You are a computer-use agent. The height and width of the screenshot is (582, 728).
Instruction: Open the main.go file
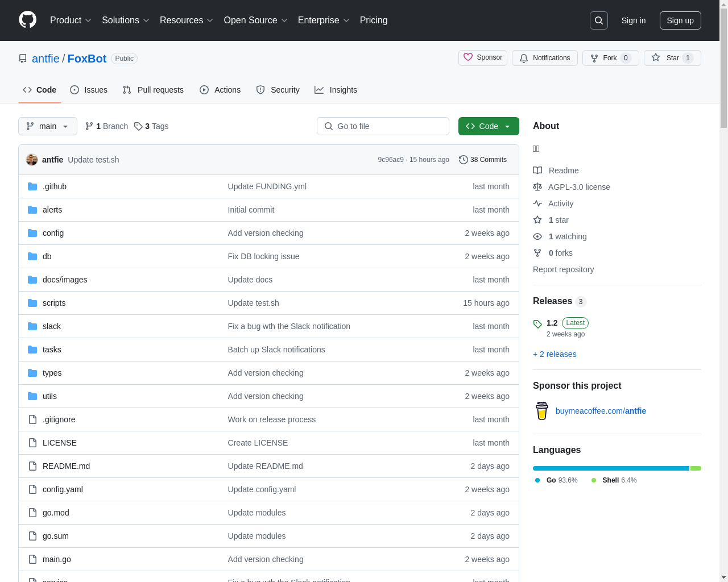(x=57, y=559)
